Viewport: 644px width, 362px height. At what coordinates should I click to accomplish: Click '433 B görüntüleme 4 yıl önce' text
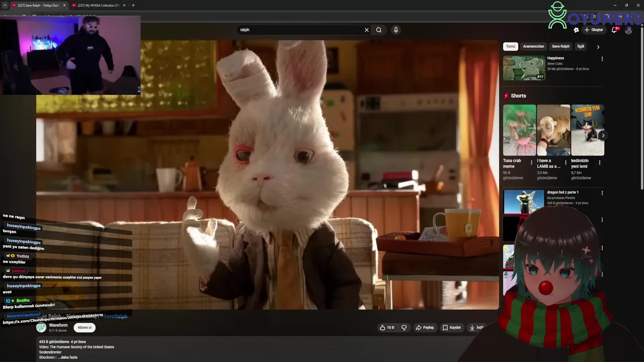point(62,342)
